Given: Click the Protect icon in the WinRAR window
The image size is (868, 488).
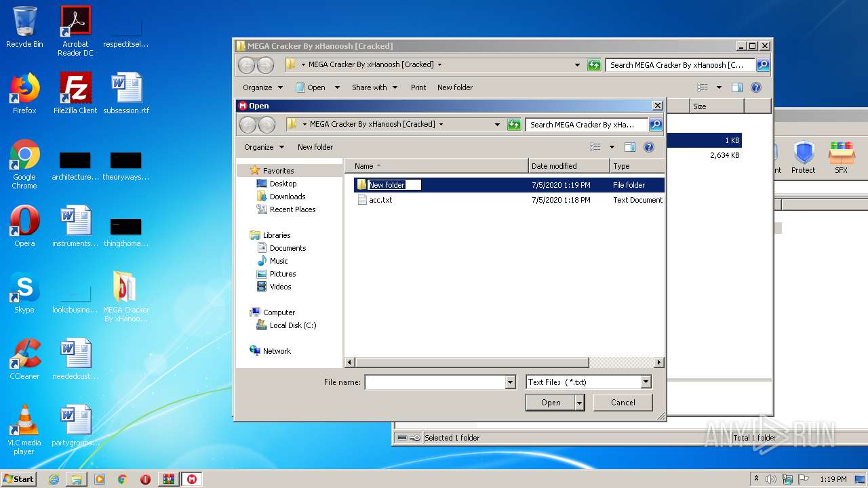Looking at the screenshot, I should tap(804, 158).
